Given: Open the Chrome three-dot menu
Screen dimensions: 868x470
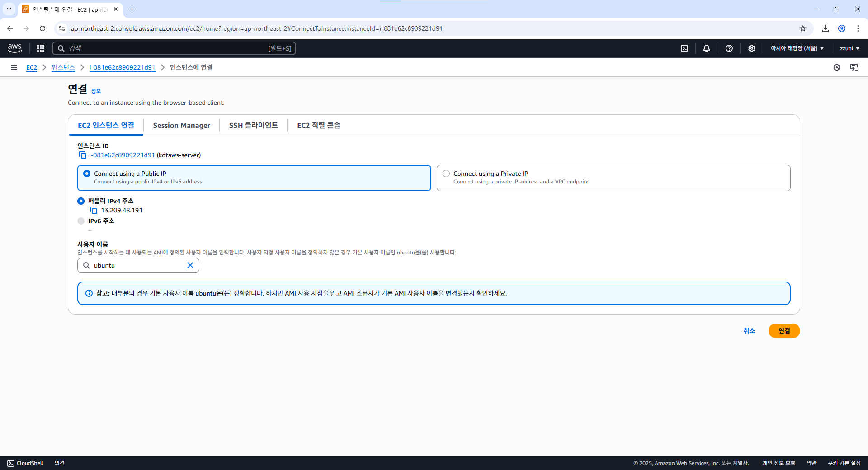Looking at the screenshot, I should [x=858, y=28].
